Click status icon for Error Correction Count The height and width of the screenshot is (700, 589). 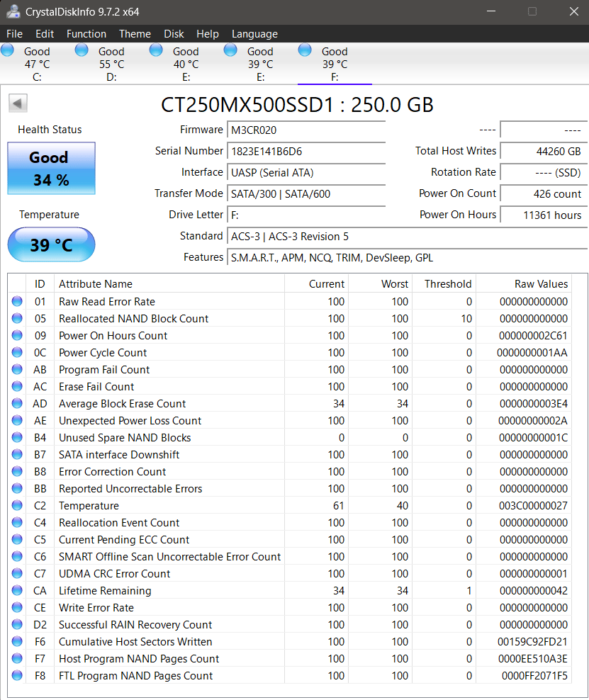point(17,471)
